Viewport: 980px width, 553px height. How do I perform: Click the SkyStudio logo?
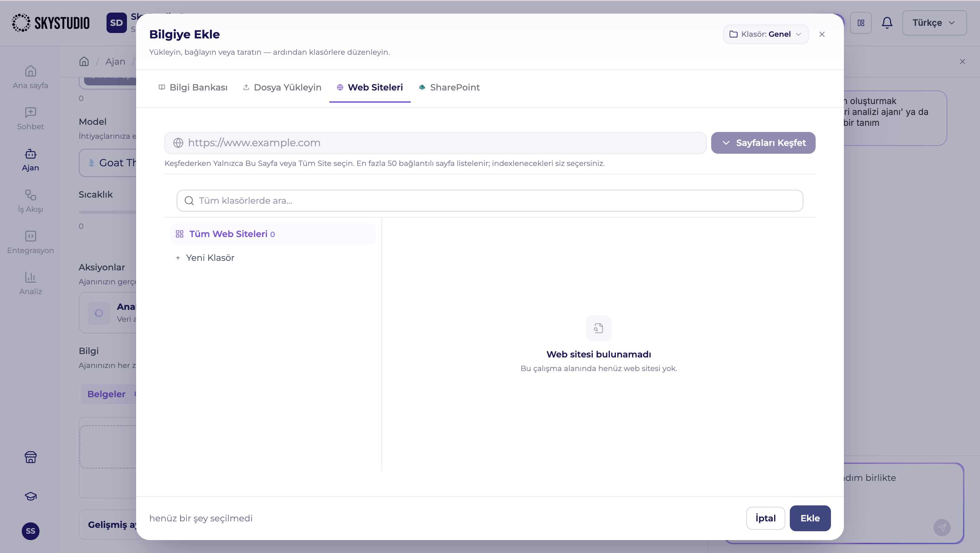click(51, 23)
